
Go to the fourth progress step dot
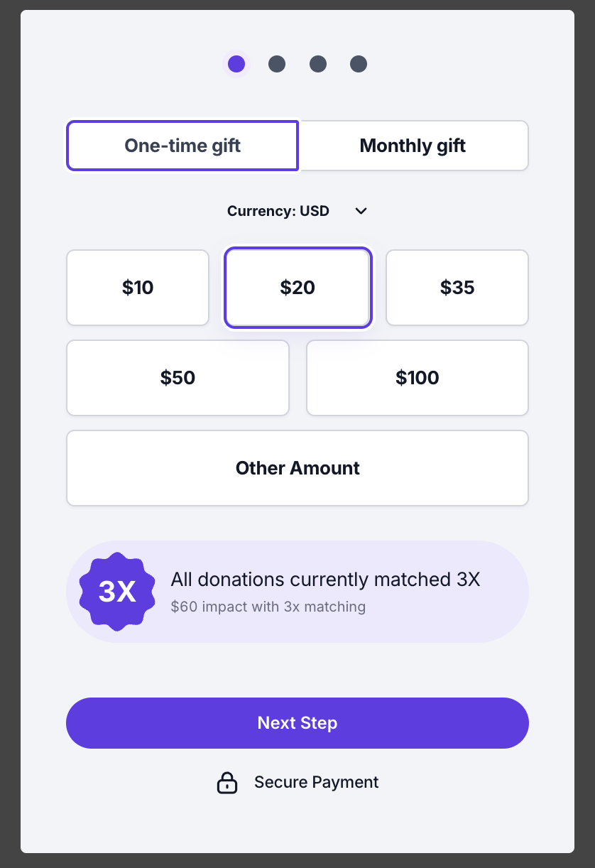click(x=359, y=65)
